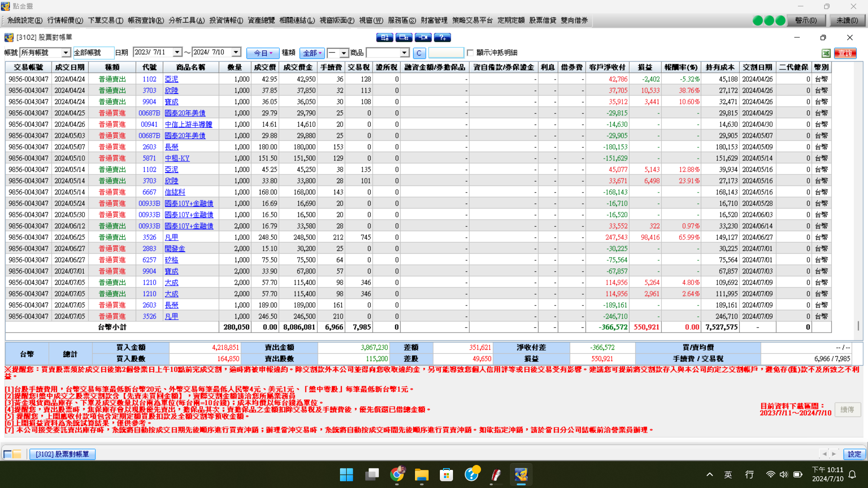Open Google Chrome from the taskbar
The image size is (868, 488).
tap(397, 475)
